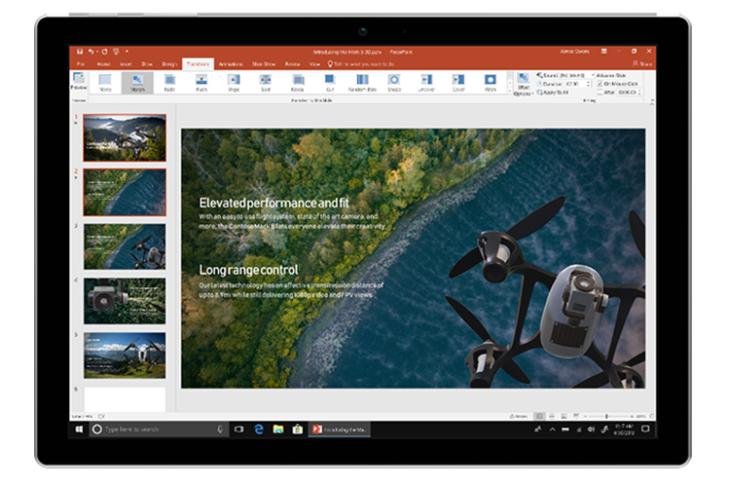The width and height of the screenshot is (730, 487).
Task: Toggle the After advance checkbox
Action: [x=600, y=93]
